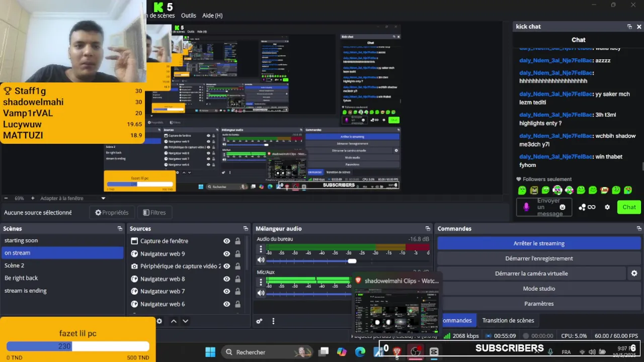Image resolution: width=644 pixels, height=362 pixels.
Task: Open emoji picker in chat message box
Action: pyautogui.click(x=562, y=207)
